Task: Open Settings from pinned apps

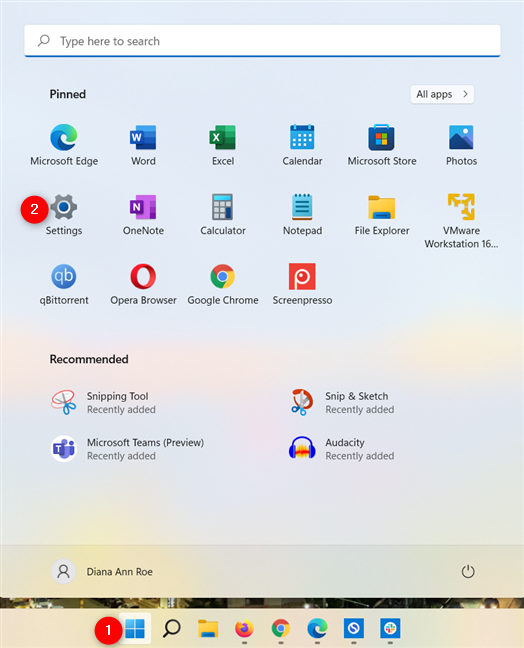Action: click(x=64, y=214)
